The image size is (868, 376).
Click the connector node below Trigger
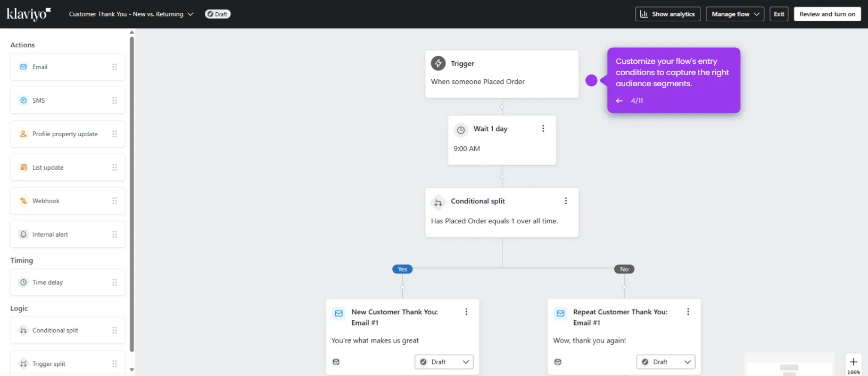(502, 107)
